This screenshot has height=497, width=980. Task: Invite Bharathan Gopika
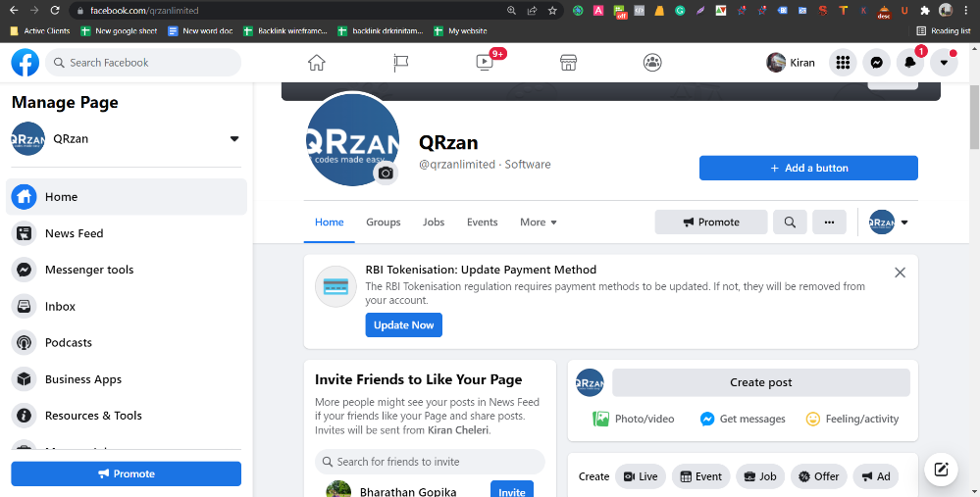512,491
